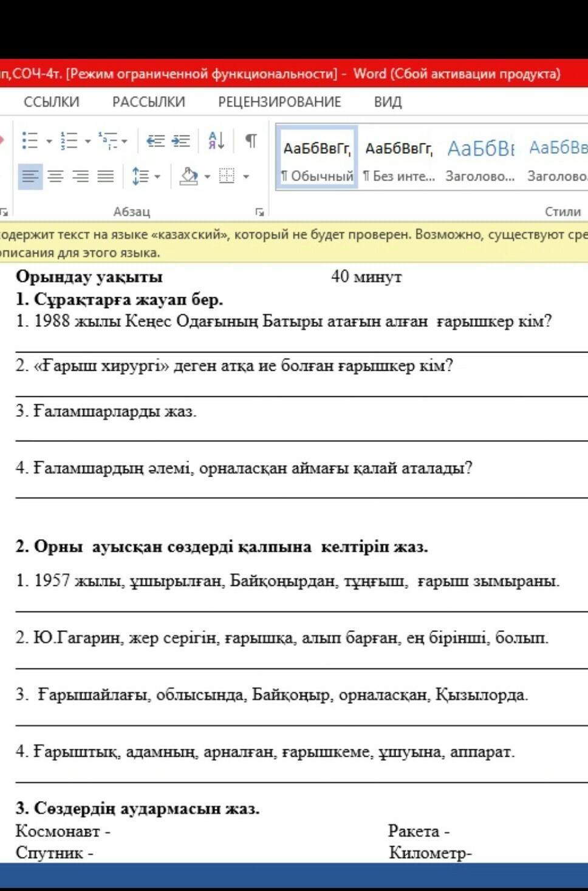The width and height of the screenshot is (588, 891).
Task: Decrease the paragraph indent
Action: click(156, 141)
